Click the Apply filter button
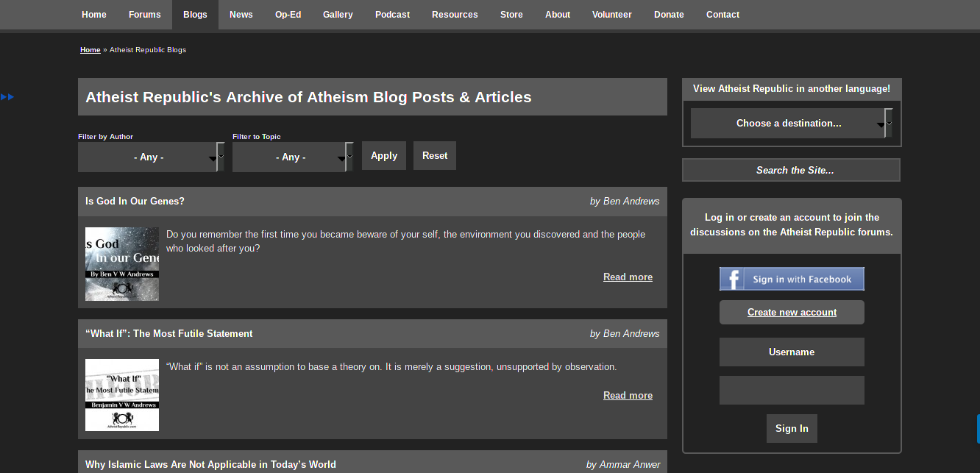980x473 pixels. click(x=384, y=156)
